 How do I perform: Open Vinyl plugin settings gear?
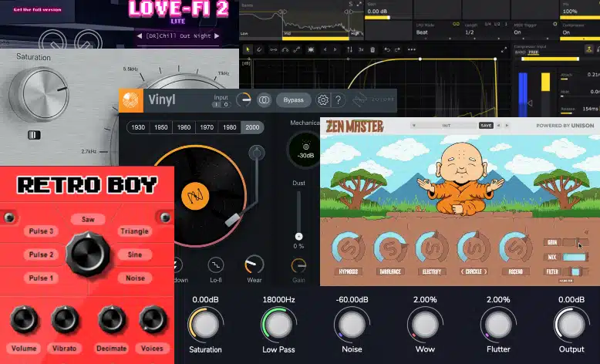[322, 100]
